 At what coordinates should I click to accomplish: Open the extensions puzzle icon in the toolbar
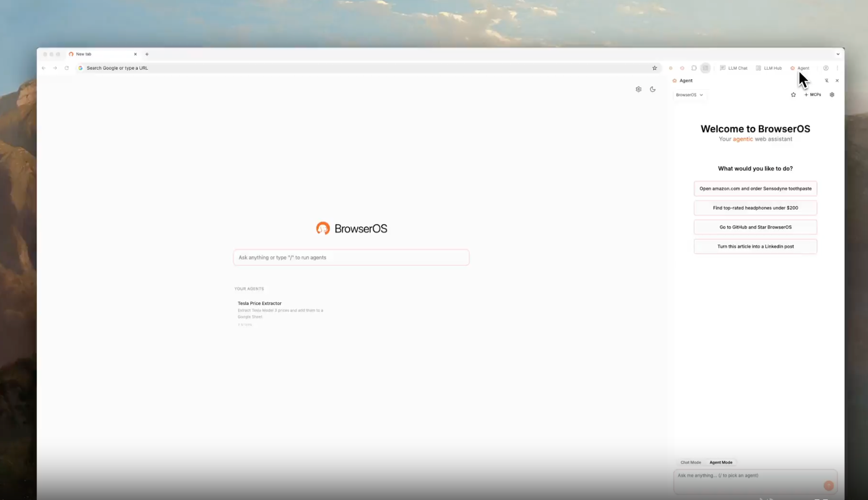point(694,68)
